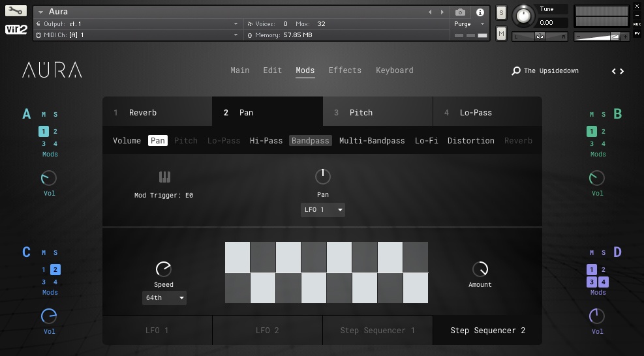Select mod slot 4 Lo-Pass
Image resolution: width=644 pixels, height=356 pixels.
488,111
